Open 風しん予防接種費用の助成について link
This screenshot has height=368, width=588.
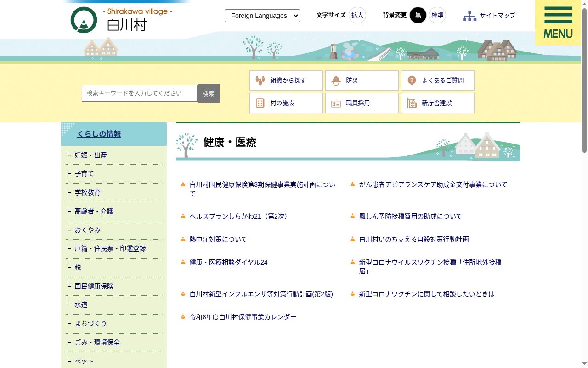tap(411, 216)
